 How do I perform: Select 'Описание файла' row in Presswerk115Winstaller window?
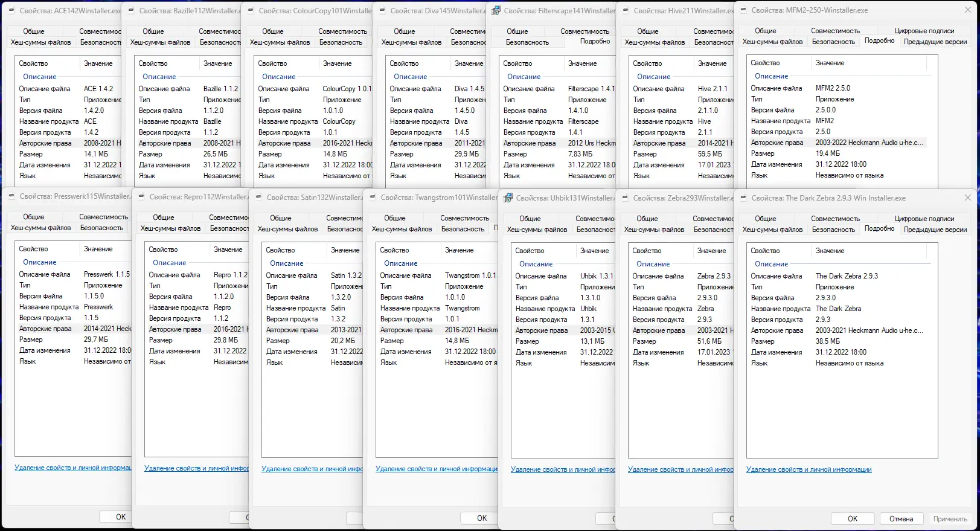[x=74, y=274]
